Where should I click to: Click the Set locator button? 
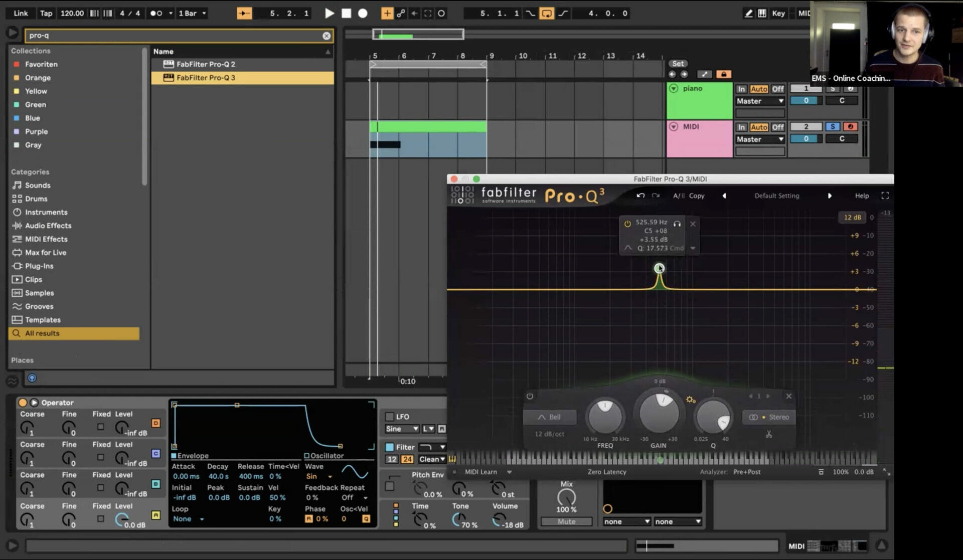[678, 64]
